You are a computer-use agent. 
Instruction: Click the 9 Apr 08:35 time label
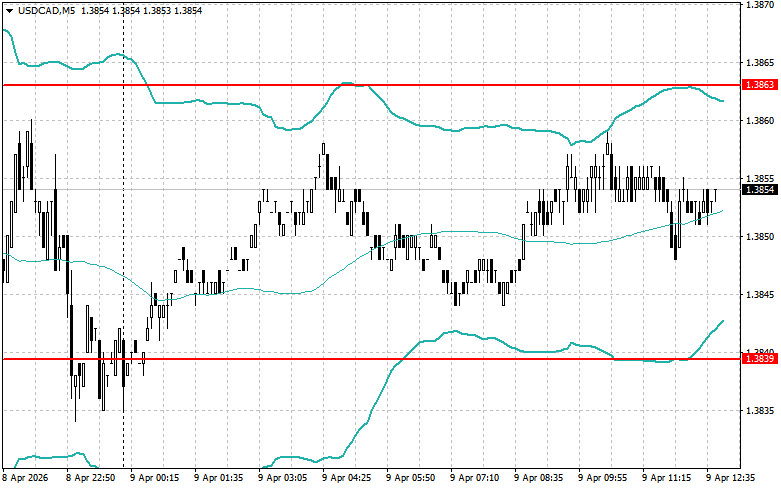point(538,478)
